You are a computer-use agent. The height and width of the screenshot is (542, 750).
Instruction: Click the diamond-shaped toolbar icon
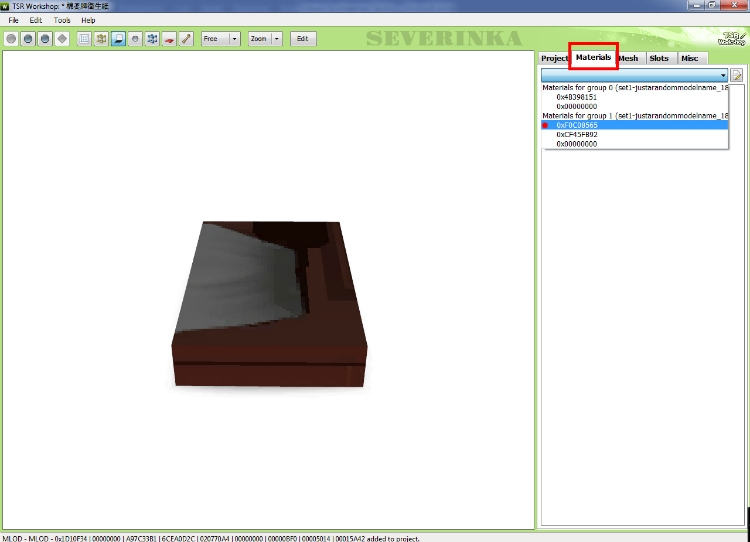click(x=62, y=39)
